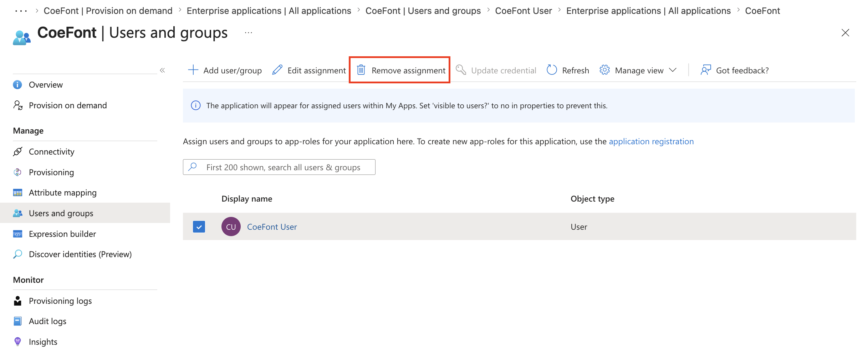Viewport: 868px width, 359px height.
Task: Go to first Enterprise applications | All applications breadcrumb
Action: 269,11
